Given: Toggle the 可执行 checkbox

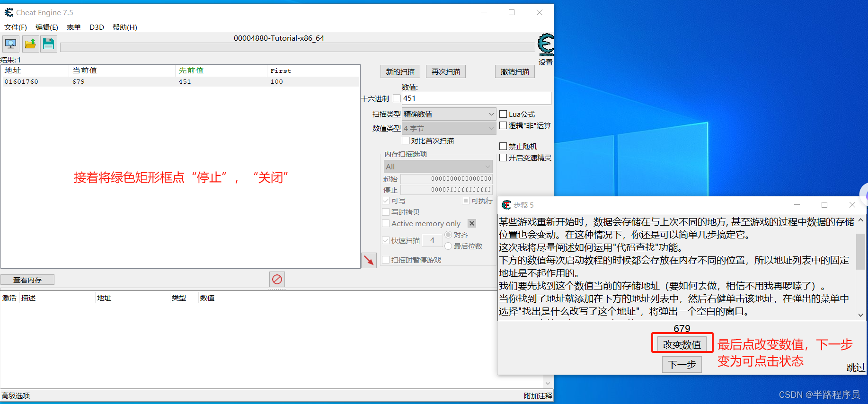Looking at the screenshot, I should (x=466, y=201).
